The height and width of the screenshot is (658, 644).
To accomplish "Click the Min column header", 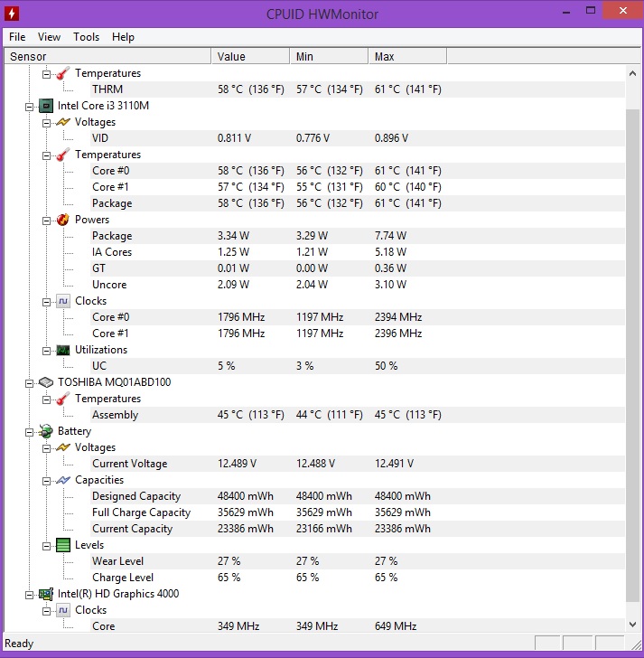I will click(329, 56).
